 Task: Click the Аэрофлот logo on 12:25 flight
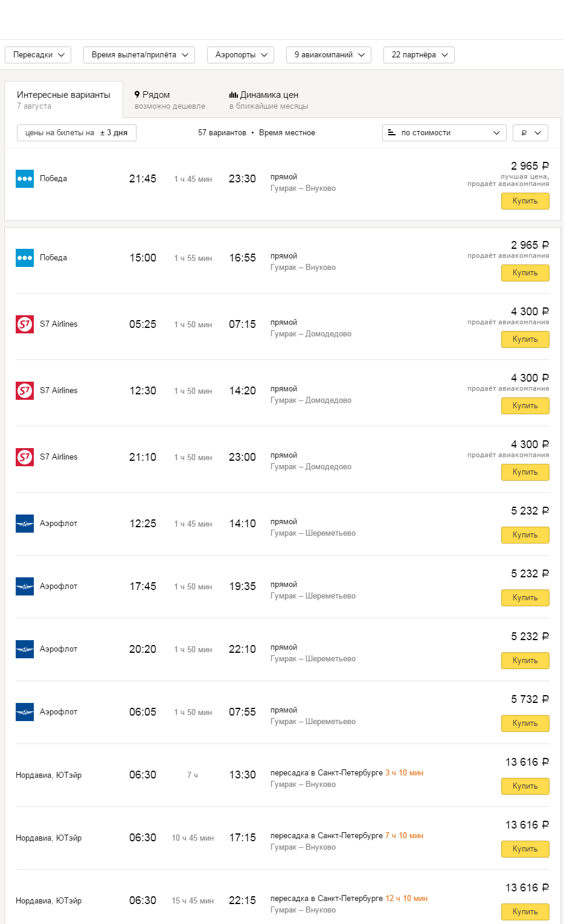[x=25, y=524]
